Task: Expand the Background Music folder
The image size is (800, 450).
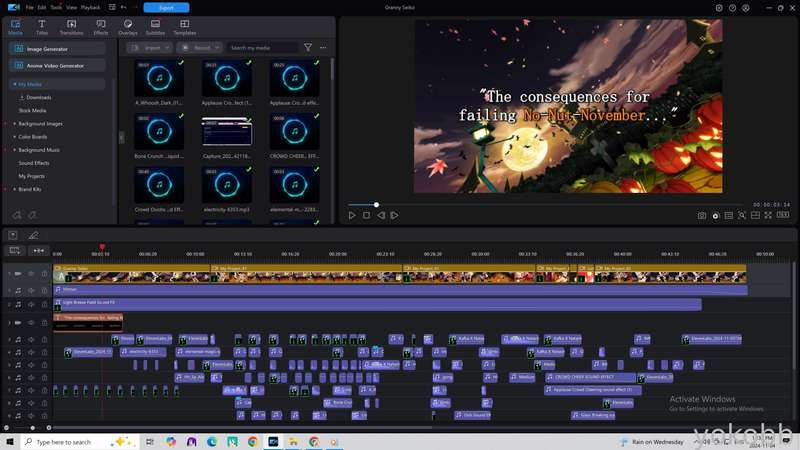Action: click(x=15, y=150)
